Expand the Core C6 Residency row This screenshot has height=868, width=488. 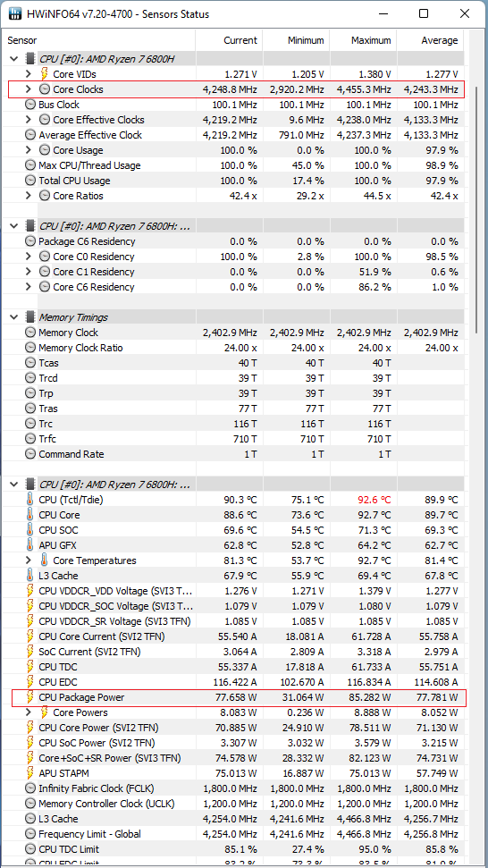click(x=29, y=287)
